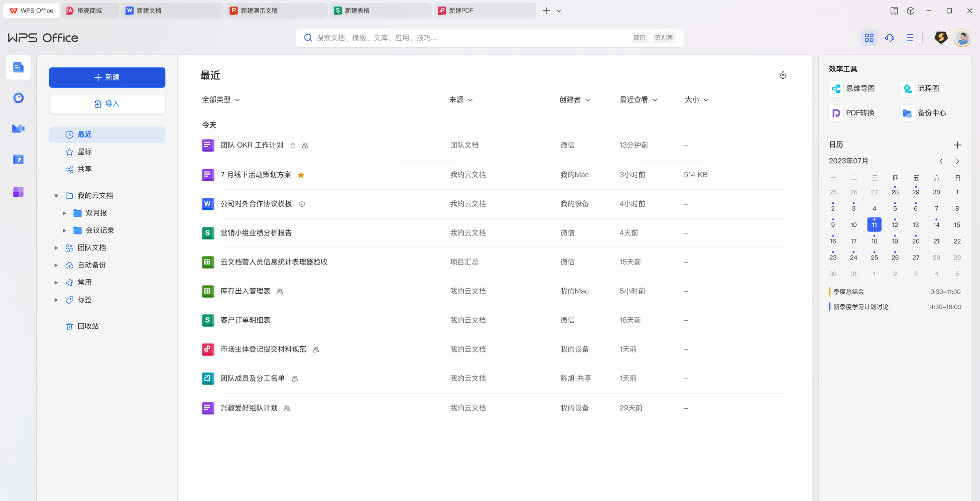Open the purple apps icon in the left sidebar
Image resolution: width=980 pixels, height=501 pixels.
point(18,192)
